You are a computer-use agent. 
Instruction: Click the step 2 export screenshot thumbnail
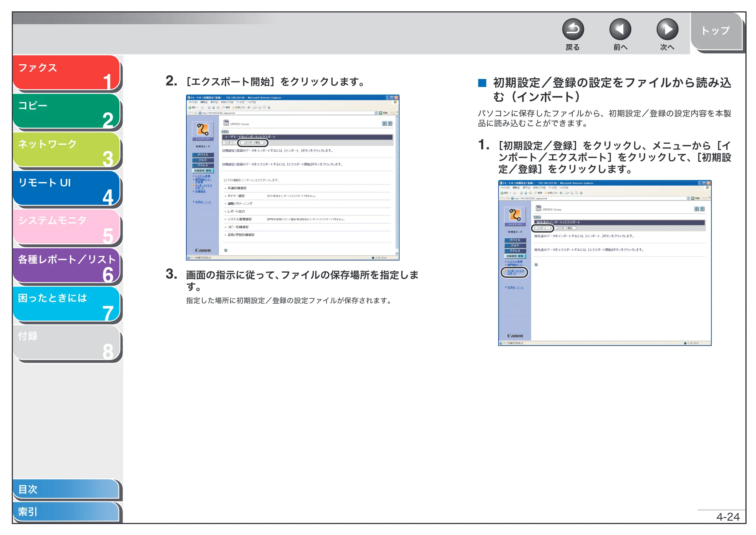[x=293, y=177]
